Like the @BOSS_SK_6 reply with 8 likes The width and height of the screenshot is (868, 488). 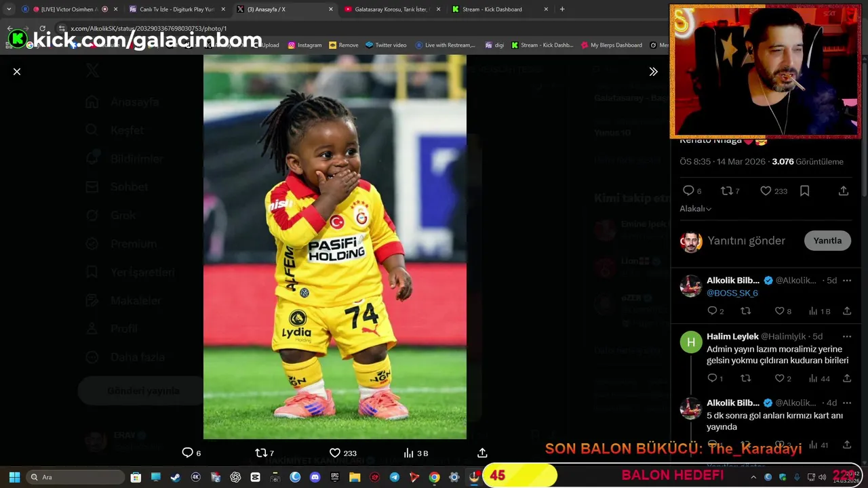coord(780,311)
